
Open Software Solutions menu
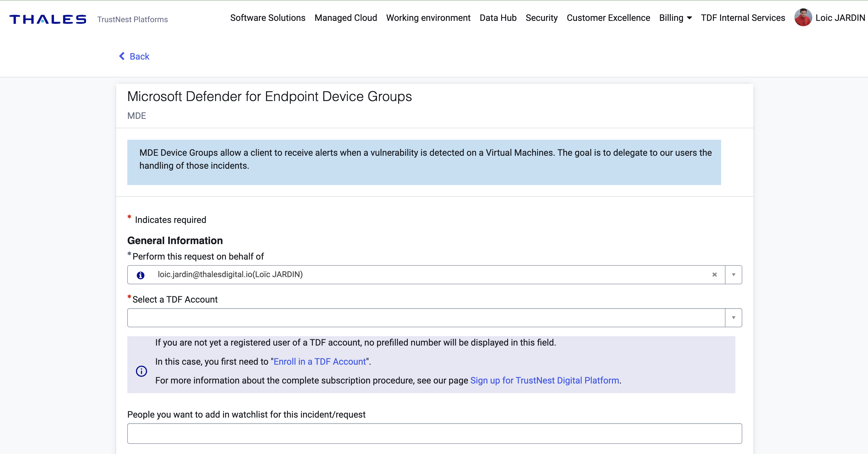[x=268, y=18]
